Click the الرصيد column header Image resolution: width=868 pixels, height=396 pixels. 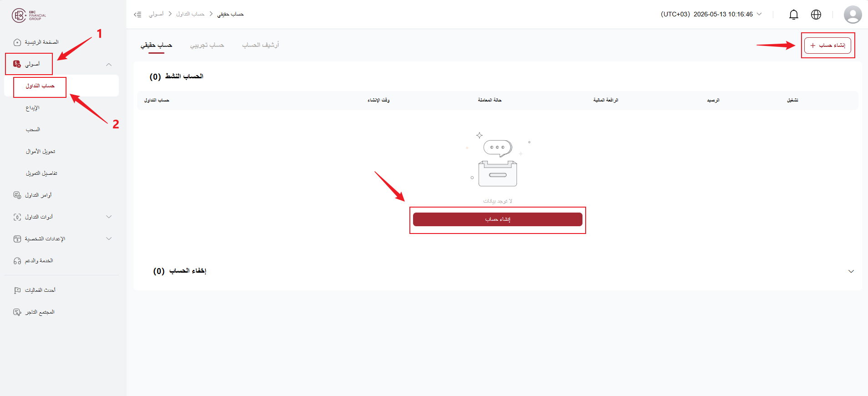[x=713, y=100]
